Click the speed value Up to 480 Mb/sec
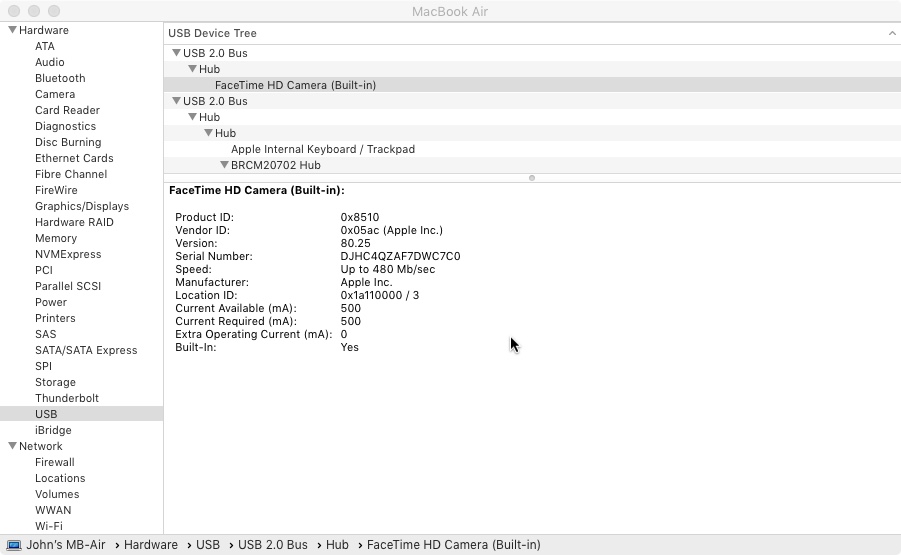Image resolution: width=901 pixels, height=555 pixels. (x=387, y=269)
